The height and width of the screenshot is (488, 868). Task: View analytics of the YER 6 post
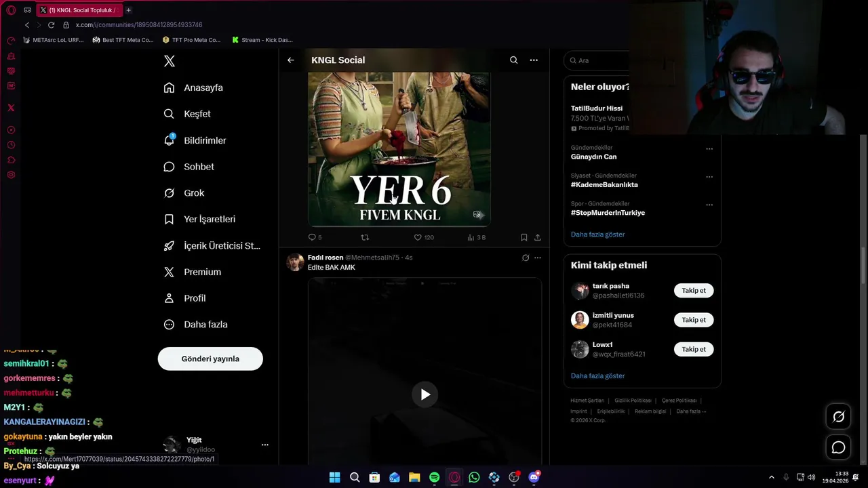coord(476,237)
